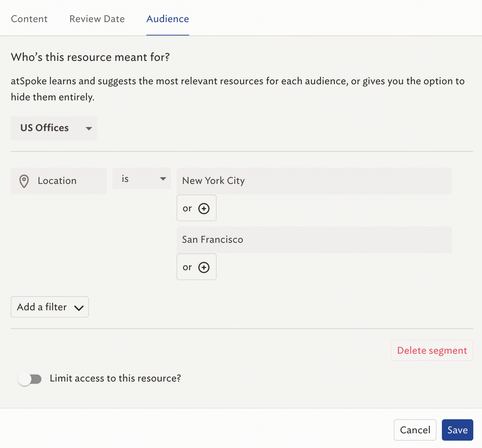Add 'or' value after New York City
This screenshot has width=482, height=448.
coord(197,208)
